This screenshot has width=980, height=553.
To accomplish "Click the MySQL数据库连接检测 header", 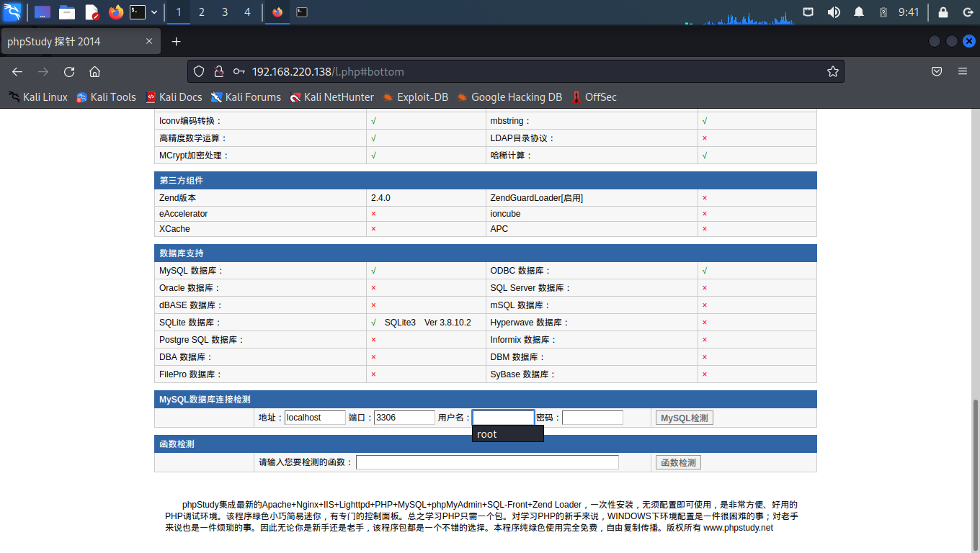I will click(x=486, y=400).
